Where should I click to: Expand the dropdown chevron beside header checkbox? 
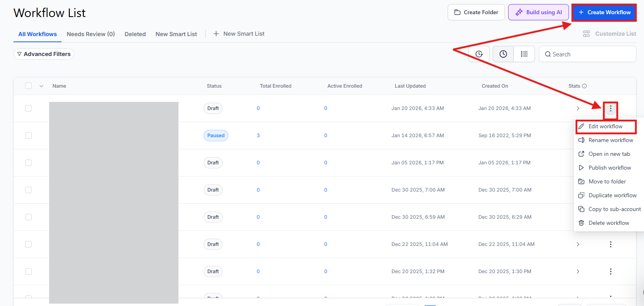(x=41, y=86)
